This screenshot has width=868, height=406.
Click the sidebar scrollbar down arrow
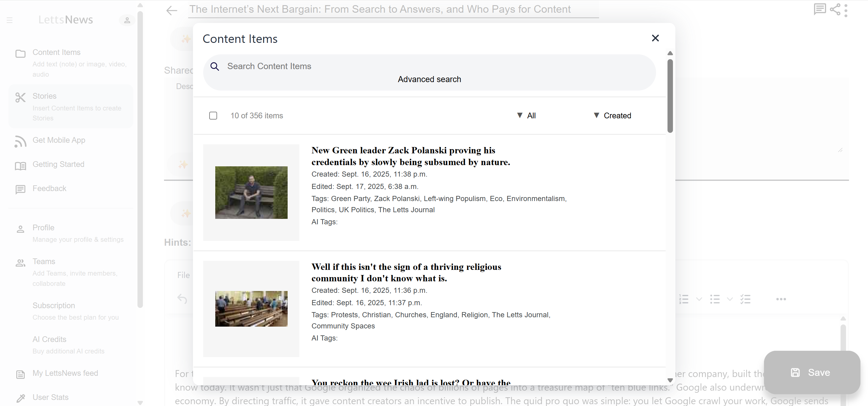140,403
